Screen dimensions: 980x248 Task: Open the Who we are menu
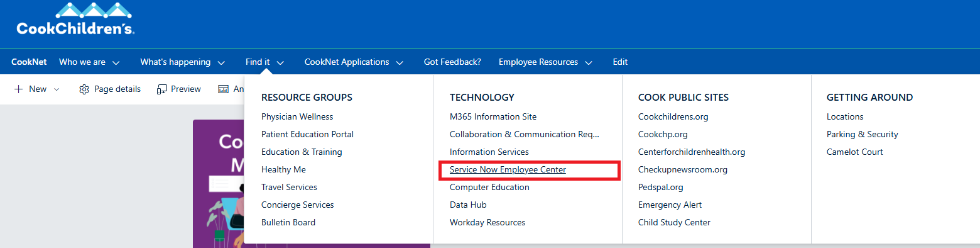[x=82, y=62]
